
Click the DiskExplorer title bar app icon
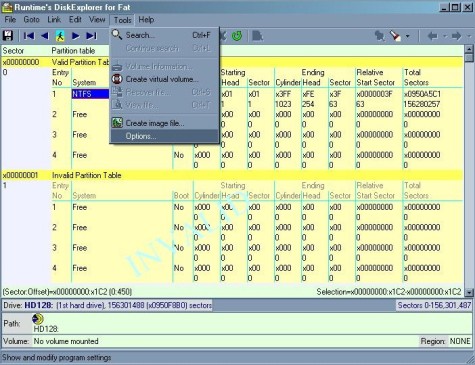[x=7, y=7]
